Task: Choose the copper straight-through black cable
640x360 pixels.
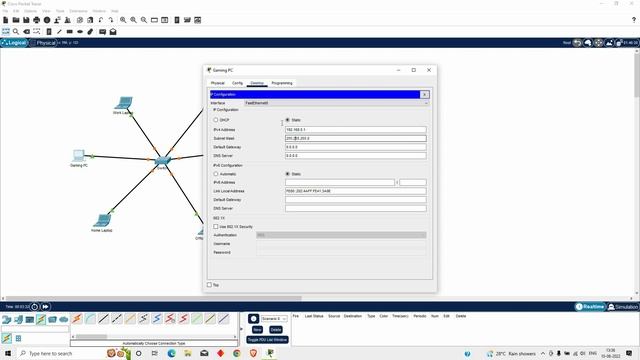Action: (104, 318)
